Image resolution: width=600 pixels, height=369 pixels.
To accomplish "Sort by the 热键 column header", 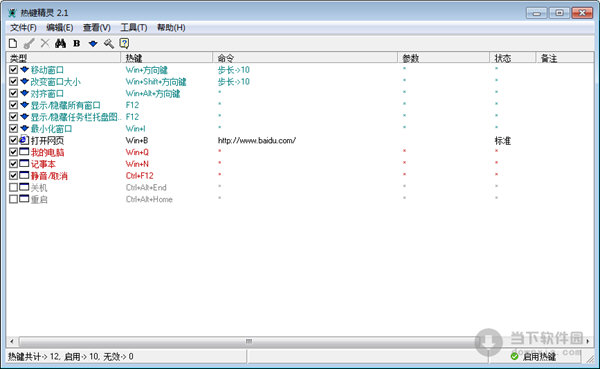I will [x=167, y=58].
